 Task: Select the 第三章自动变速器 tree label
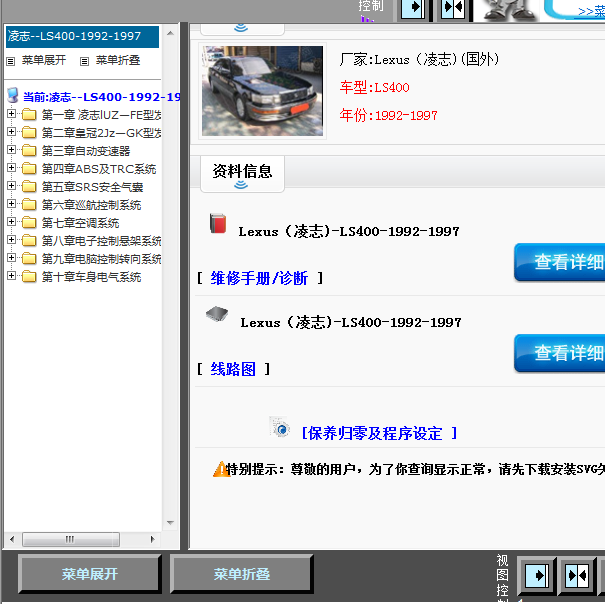coord(86,151)
